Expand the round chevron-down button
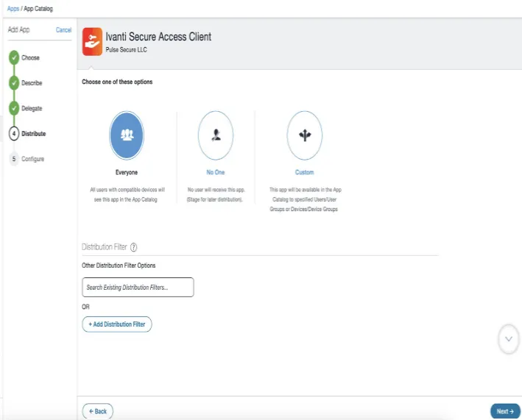 coord(509,339)
